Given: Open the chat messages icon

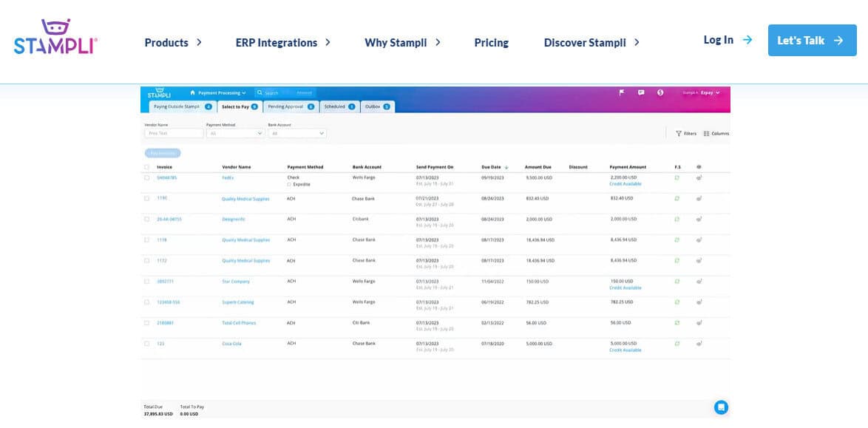Looking at the screenshot, I should (641, 92).
